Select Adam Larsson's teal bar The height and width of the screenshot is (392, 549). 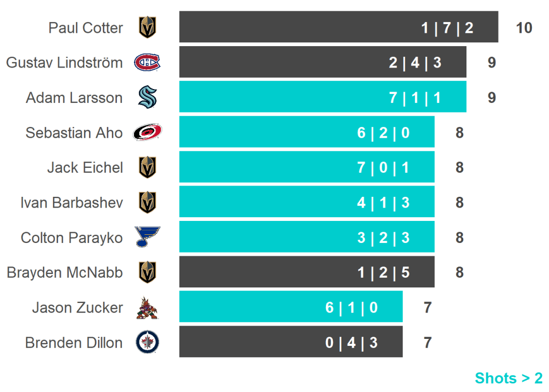click(x=322, y=97)
